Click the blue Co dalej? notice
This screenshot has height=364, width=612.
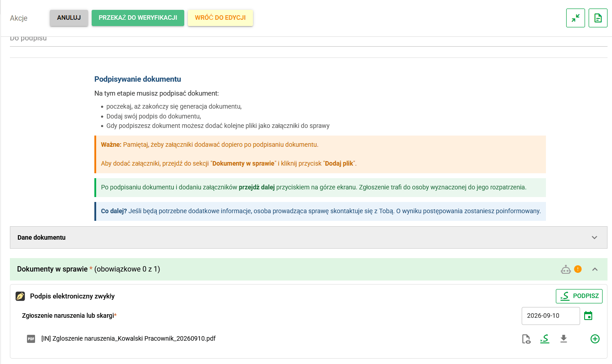320,211
